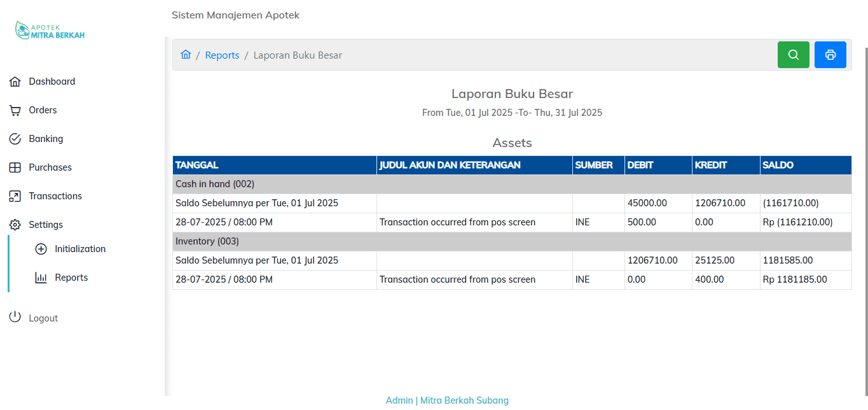Open Reports under Settings

coord(71,278)
